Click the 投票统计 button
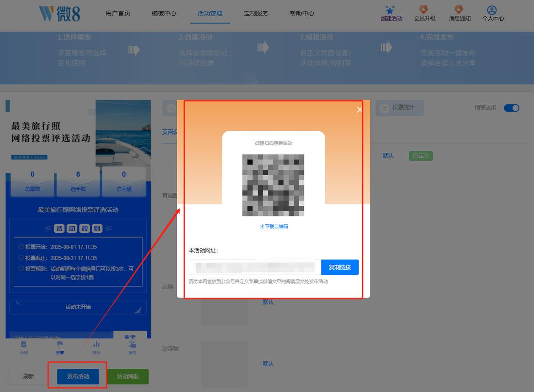This screenshot has height=392, width=534. [x=399, y=108]
